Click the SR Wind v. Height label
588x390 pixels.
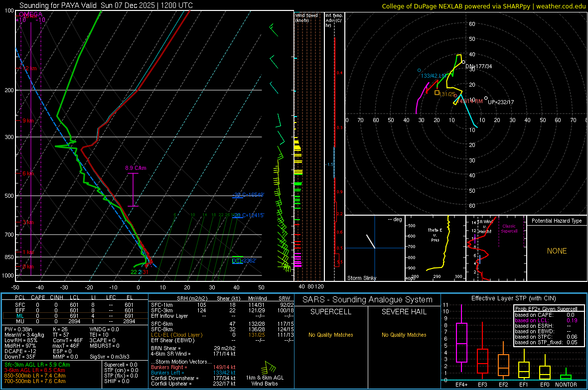485,227
